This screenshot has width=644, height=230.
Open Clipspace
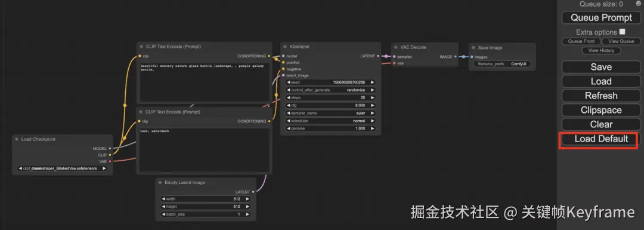click(601, 111)
